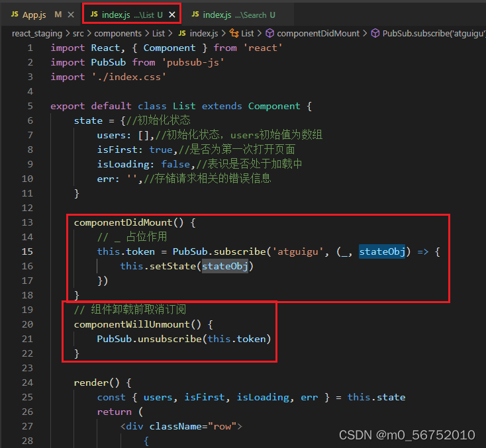
Task: Click className="row" on line 27
Action: click(x=193, y=426)
